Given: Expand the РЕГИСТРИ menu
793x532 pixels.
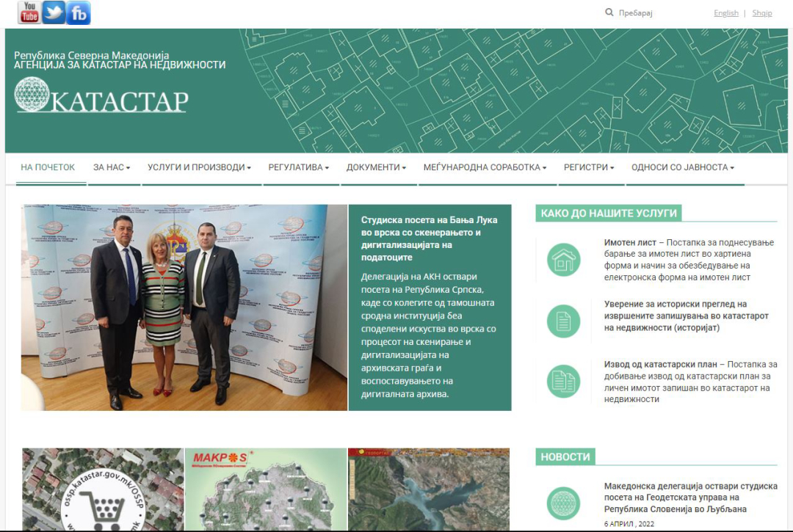Looking at the screenshot, I should pyautogui.click(x=589, y=167).
